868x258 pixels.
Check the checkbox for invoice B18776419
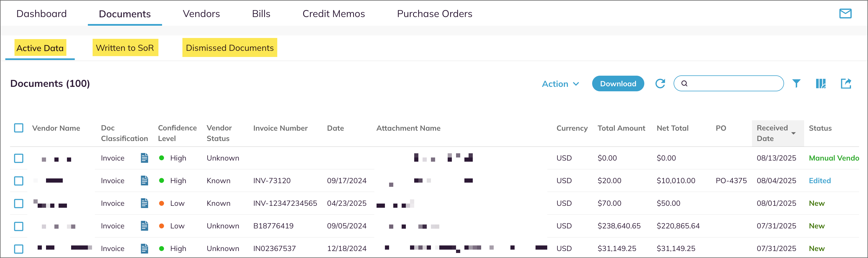tap(18, 226)
